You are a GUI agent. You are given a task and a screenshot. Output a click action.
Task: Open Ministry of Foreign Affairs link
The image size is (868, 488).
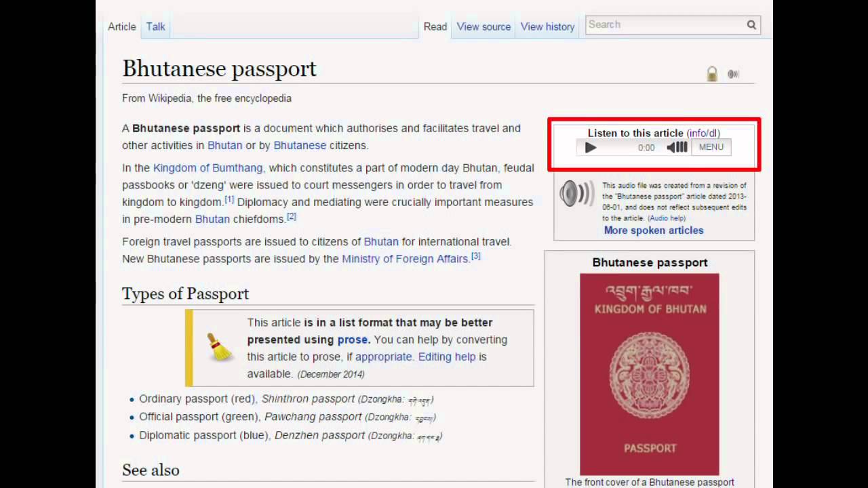pos(405,258)
